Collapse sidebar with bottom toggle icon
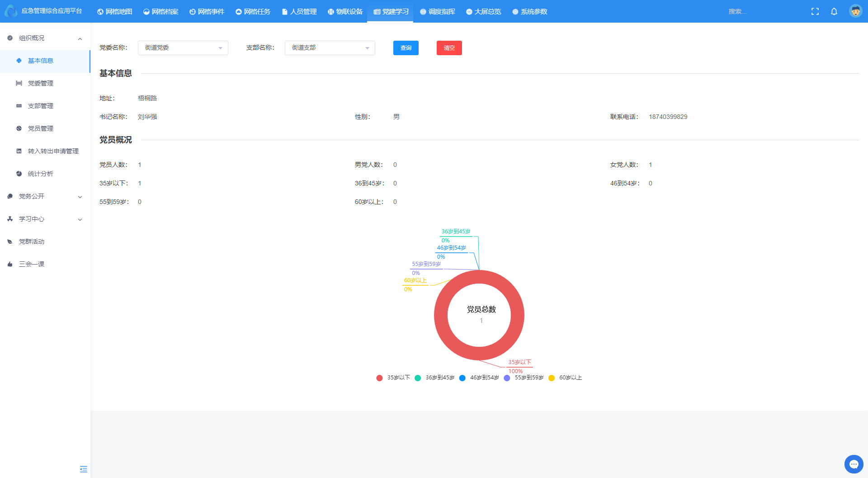This screenshot has height=478, width=868. [84, 469]
